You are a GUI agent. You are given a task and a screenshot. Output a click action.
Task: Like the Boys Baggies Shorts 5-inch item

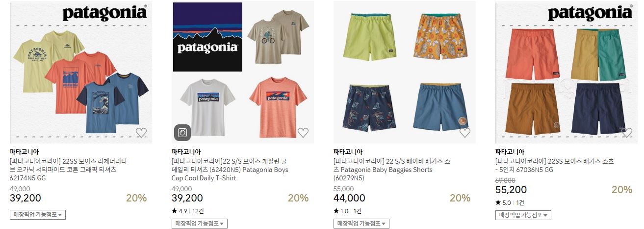(x=627, y=133)
